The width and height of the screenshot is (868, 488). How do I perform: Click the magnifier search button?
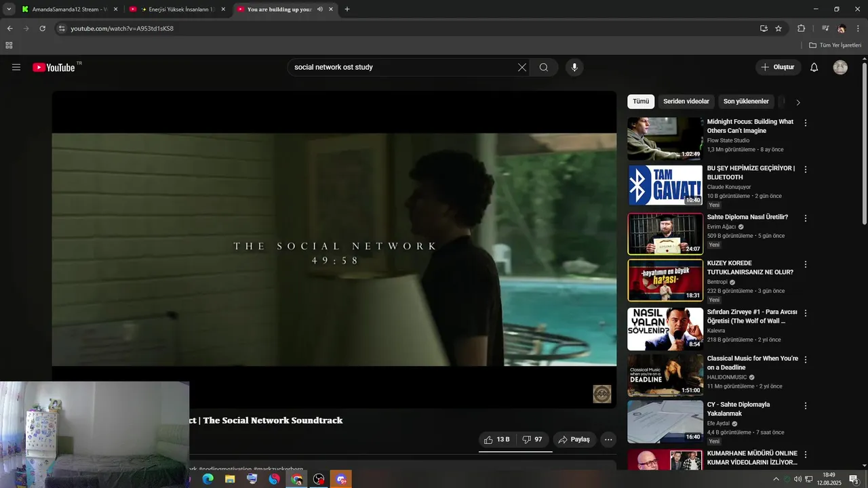pyautogui.click(x=544, y=67)
